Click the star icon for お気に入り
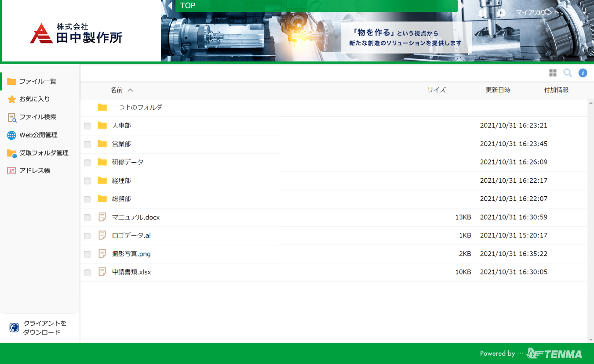This screenshot has width=594, height=364. 11,99
